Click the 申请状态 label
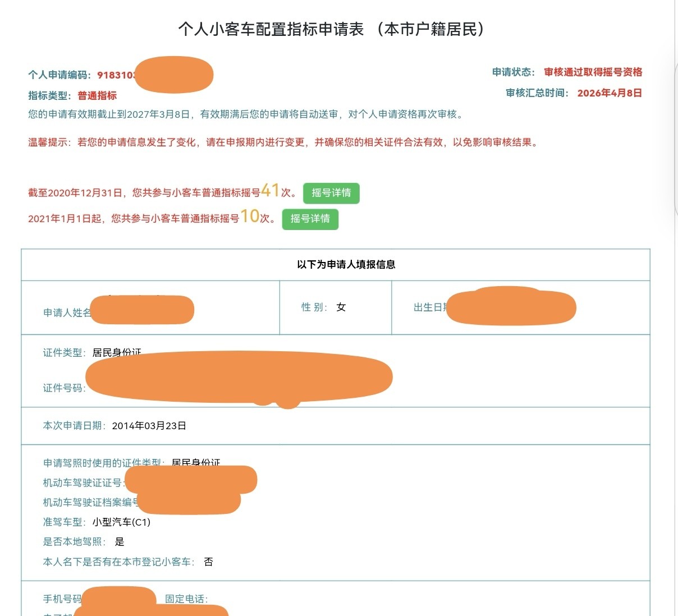 click(x=514, y=72)
